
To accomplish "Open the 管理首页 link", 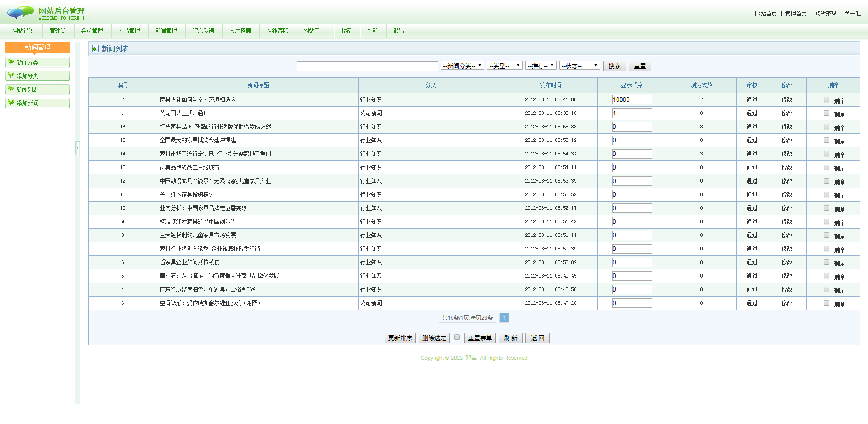I will (796, 14).
